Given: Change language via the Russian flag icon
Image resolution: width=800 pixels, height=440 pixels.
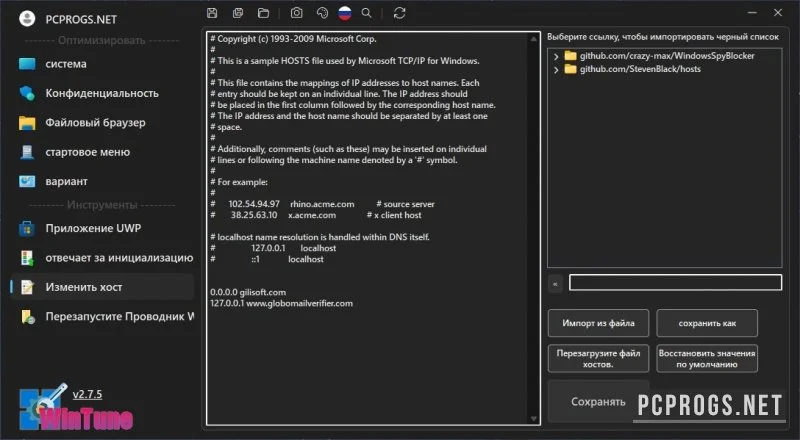Looking at the screenshot, I should (345, 13).
